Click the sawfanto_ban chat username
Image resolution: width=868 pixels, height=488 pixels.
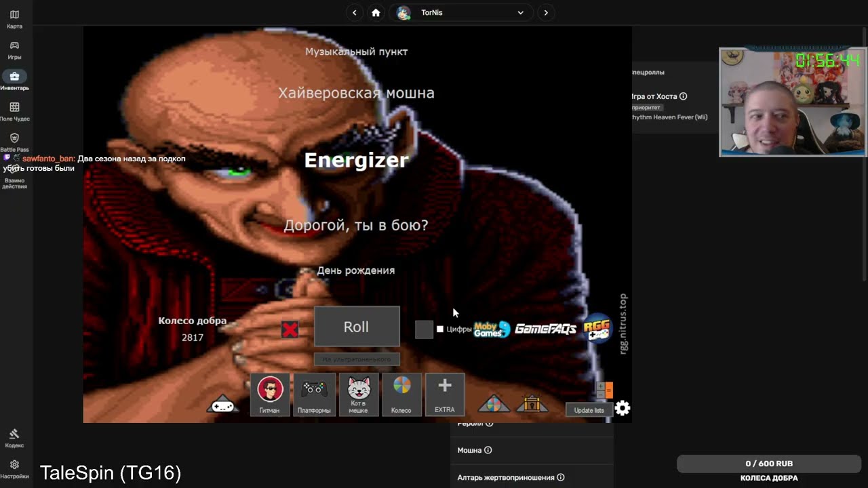[48, 159]
